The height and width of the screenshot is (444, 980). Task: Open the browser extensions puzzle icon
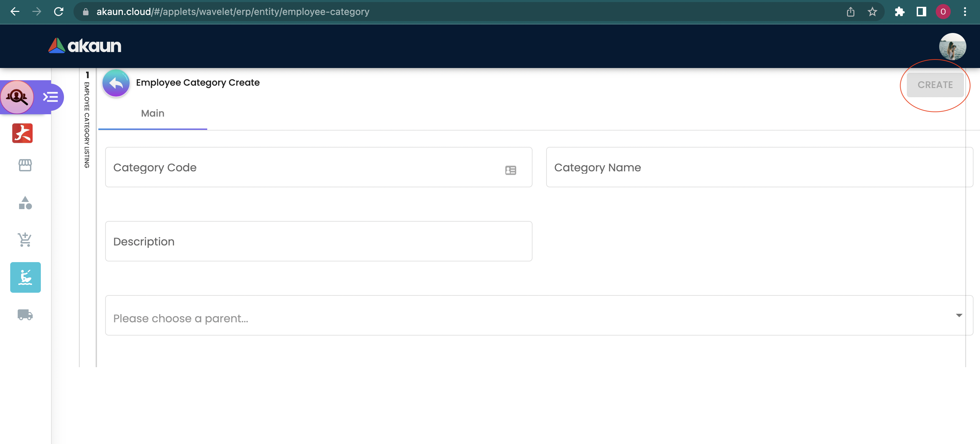900,12
